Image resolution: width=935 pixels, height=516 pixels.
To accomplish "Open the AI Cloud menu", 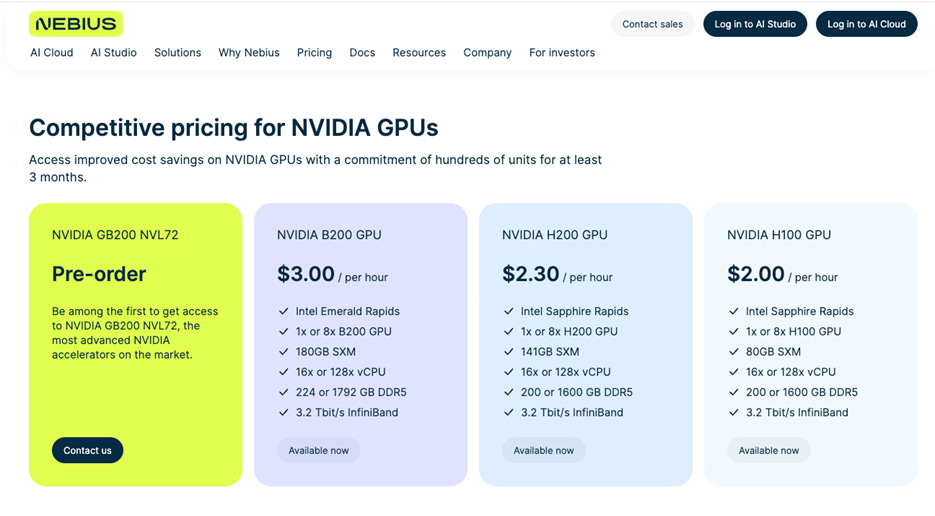I will pos(52,52).
